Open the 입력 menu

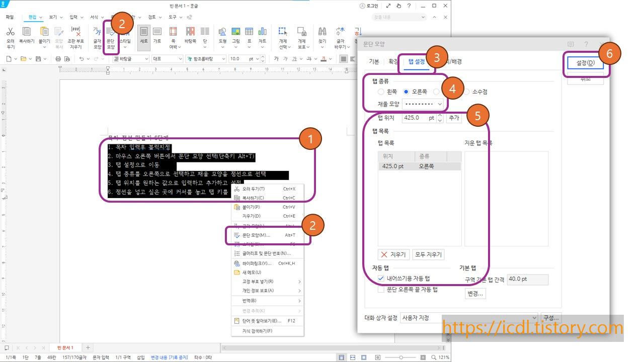click(73, 17)
